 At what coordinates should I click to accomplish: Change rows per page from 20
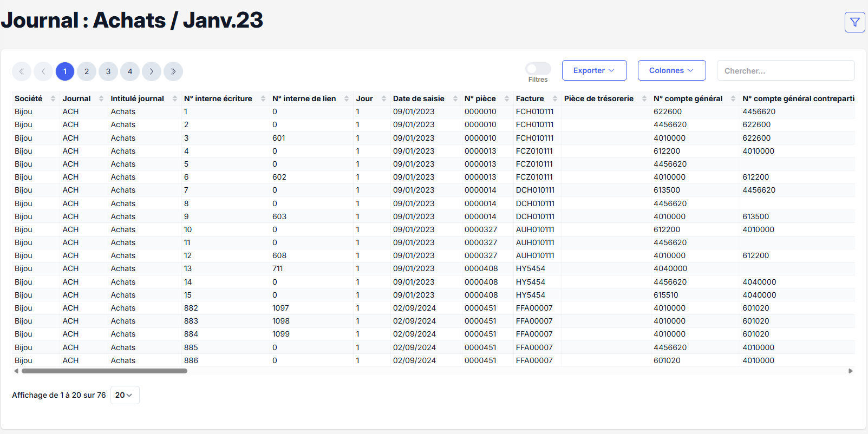[125, 395]
